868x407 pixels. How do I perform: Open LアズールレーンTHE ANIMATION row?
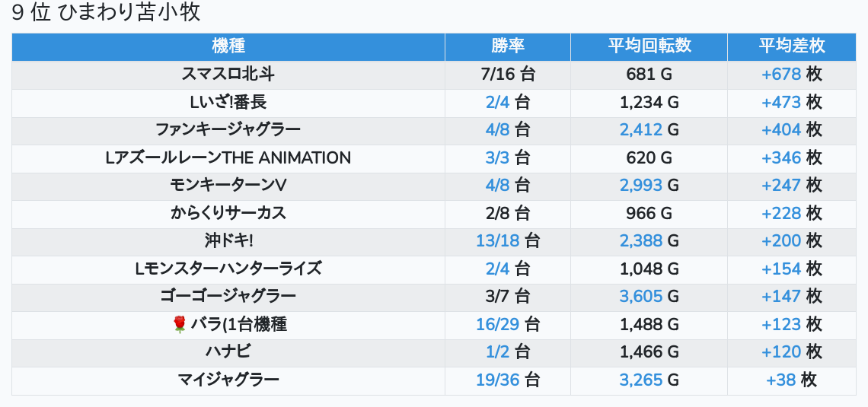coord(228,158)
